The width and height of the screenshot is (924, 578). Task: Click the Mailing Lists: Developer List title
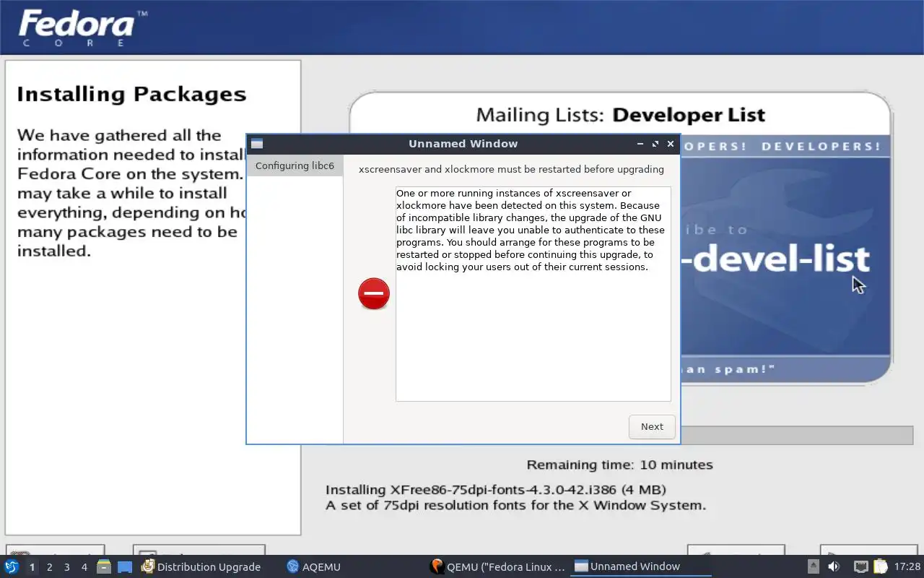point(620,115)
